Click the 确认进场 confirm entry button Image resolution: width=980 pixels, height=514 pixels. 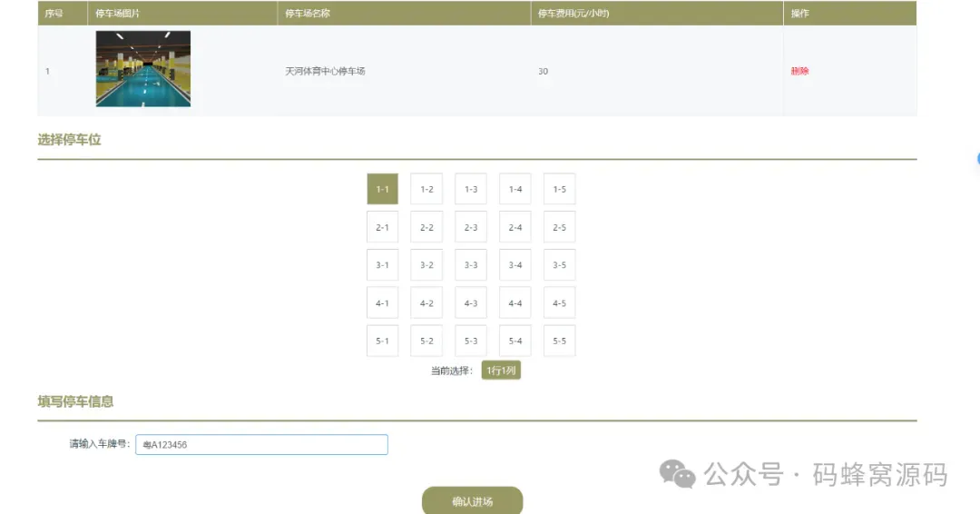[473, 501]
